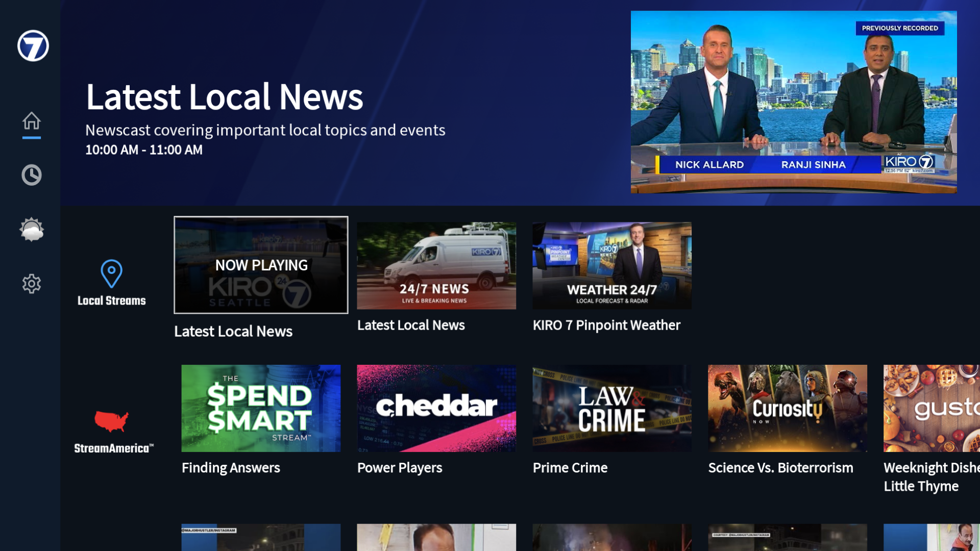Open the Home sidebar icon
The width and height of the screenshot is (980, 551).
click(31, 121)
